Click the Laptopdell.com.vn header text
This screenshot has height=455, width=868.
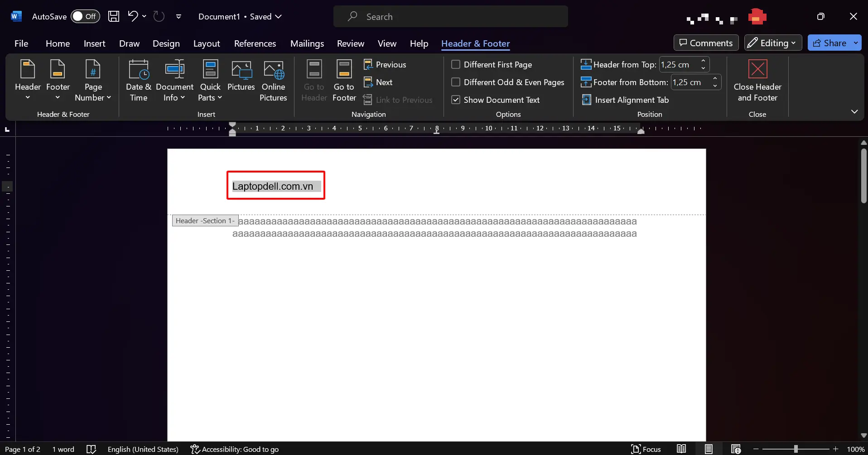pos(273,186)
